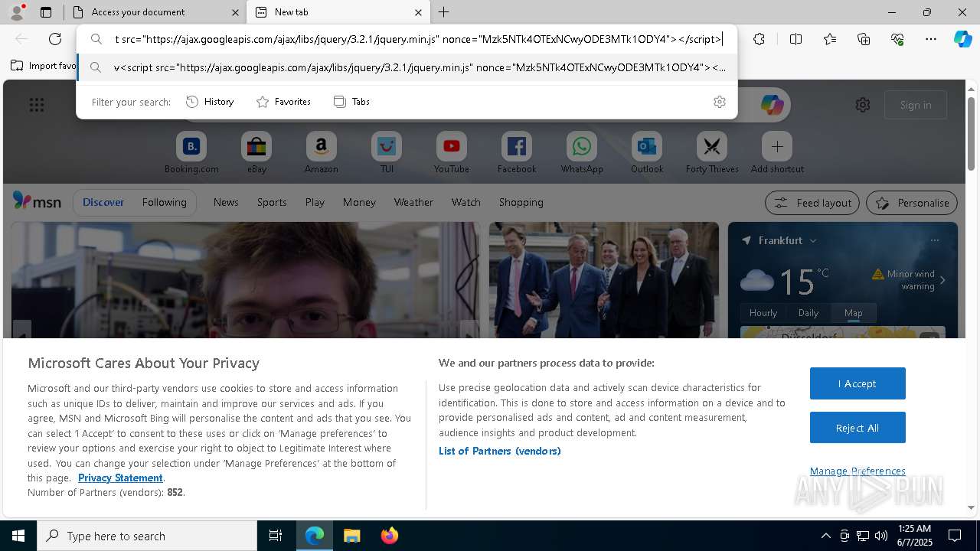Open Firefox from the taskbar
The image size is (980, 551).
click(x=390, y=536)
